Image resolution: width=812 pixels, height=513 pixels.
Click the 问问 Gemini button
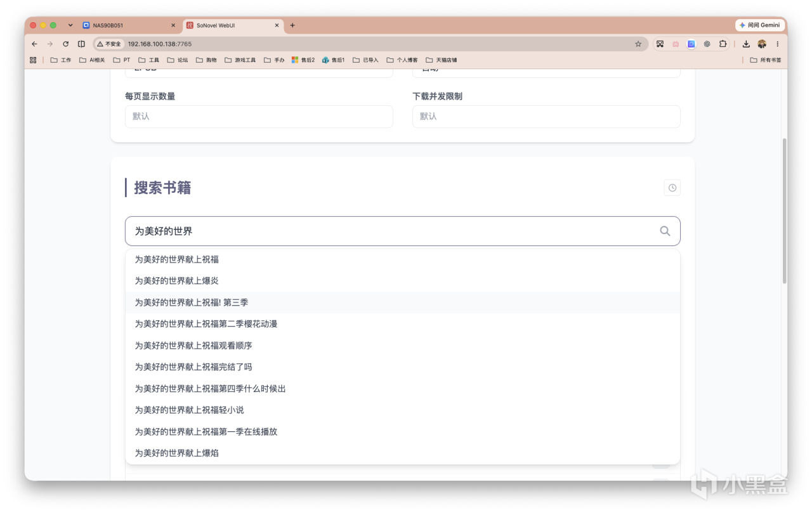[760, 25]
